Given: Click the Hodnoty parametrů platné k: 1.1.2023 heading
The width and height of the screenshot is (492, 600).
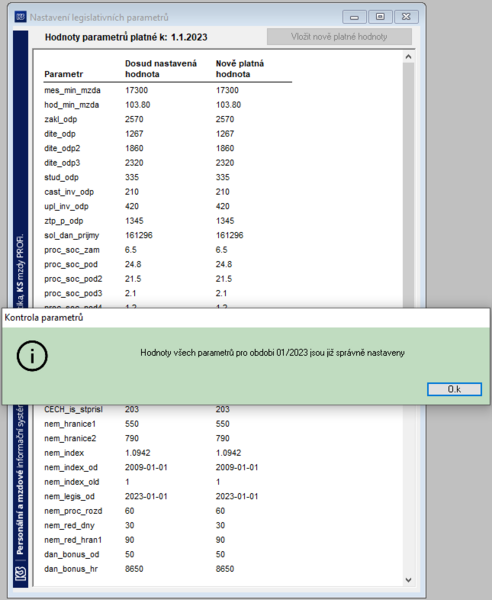Looking at the screenshot, I should [126, 37].
